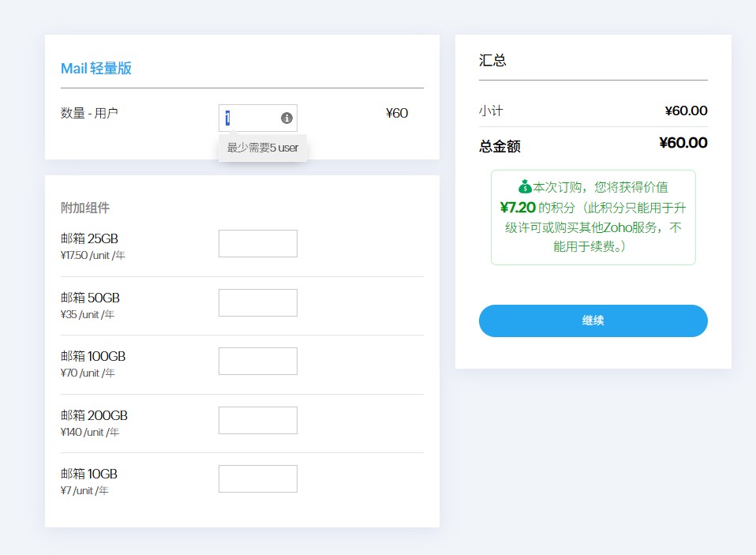
Task: Click the 邮箱 25GB add-on label
Action: tap(89, 238)
